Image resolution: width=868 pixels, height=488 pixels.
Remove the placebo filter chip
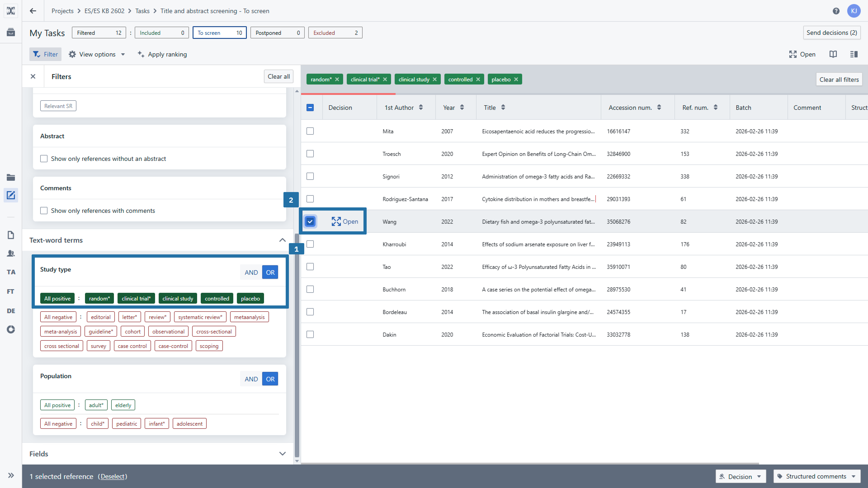(x=516, y=80)
